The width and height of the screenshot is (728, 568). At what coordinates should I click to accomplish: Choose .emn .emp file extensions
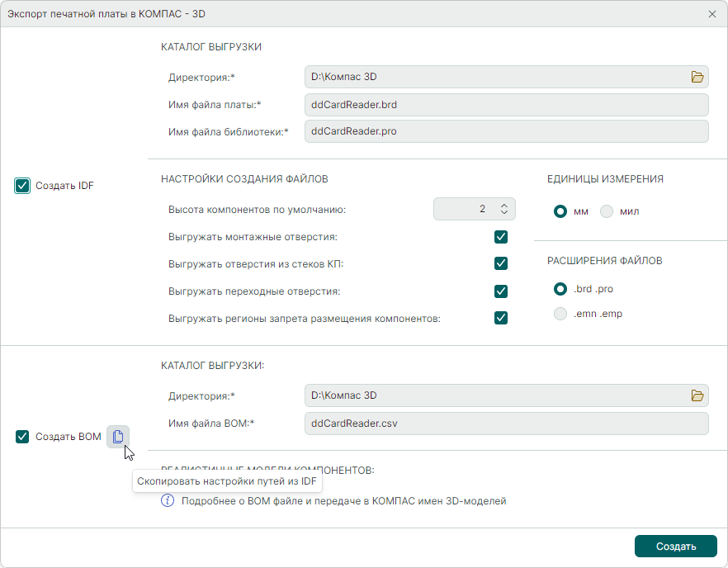click(x=560, y=314)
